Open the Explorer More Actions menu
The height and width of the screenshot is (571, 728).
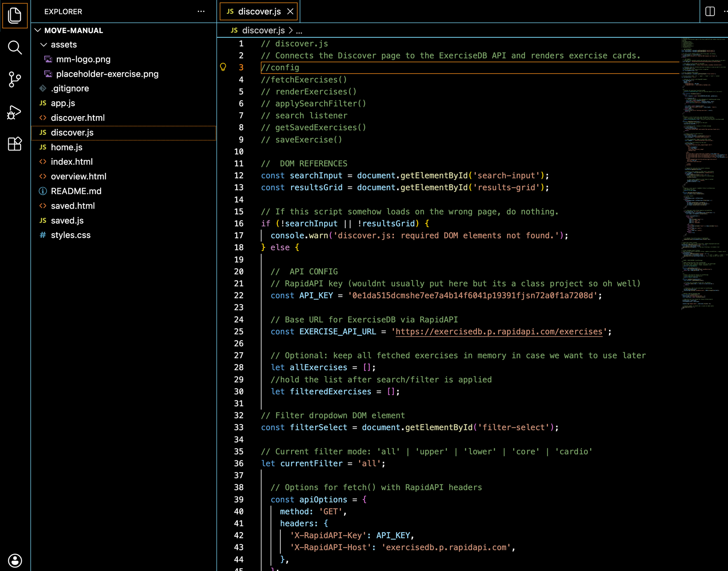[201, 11]
